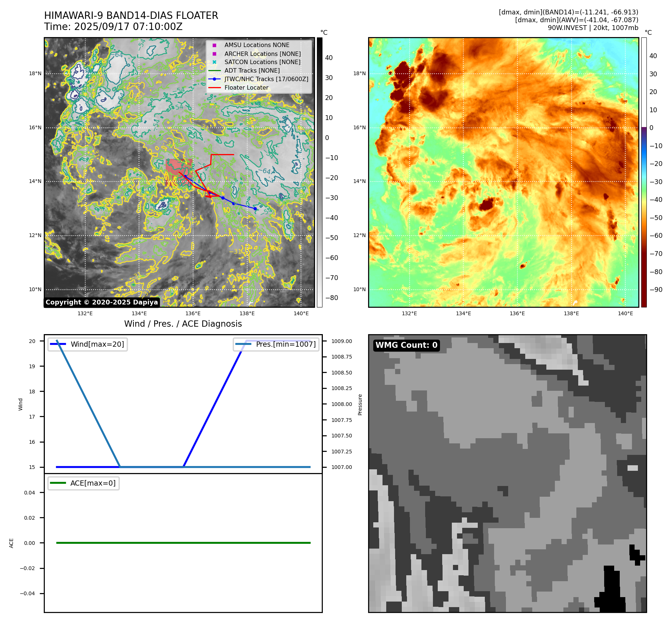Click the '90W.INVEST | 20kt, 1007mb' label

593,28
